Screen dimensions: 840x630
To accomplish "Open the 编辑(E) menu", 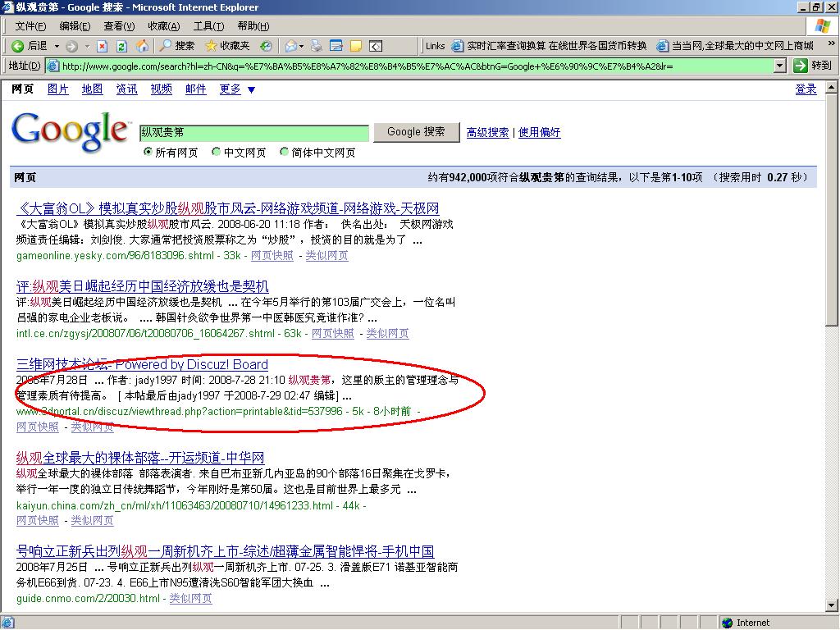I will (x=75, y=26).
